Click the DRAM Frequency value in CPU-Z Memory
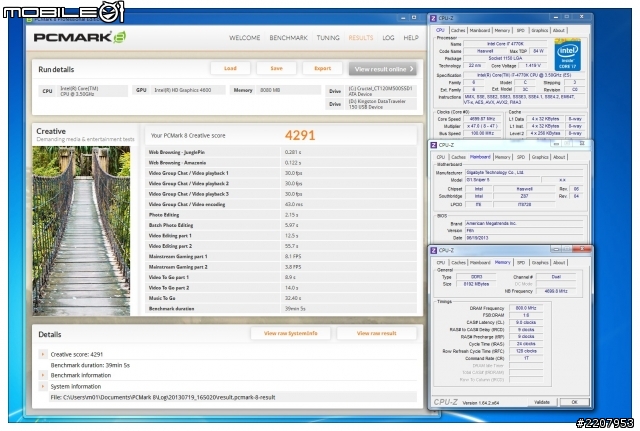The image size is (640, 431). point(526,308)
